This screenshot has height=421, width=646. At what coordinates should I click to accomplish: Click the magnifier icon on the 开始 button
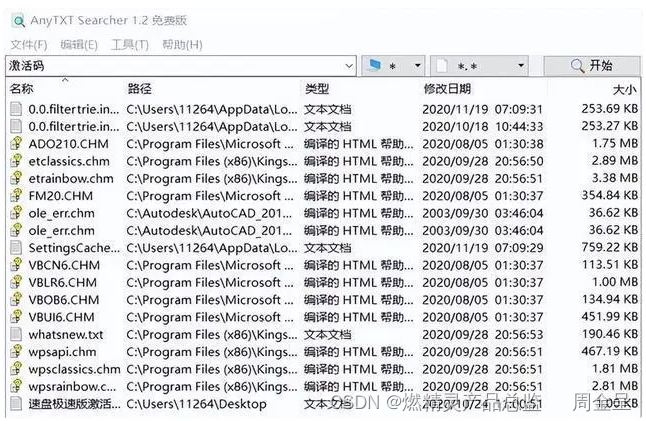point(578,65)
